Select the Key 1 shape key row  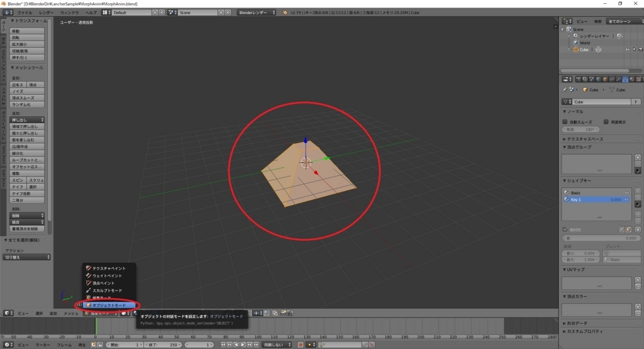(596, 199)
